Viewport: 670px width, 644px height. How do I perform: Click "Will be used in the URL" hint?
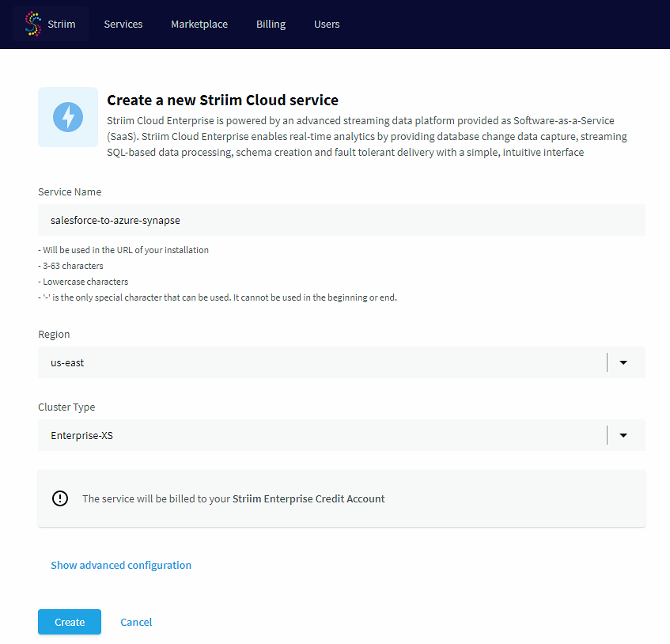pos(123,250)
